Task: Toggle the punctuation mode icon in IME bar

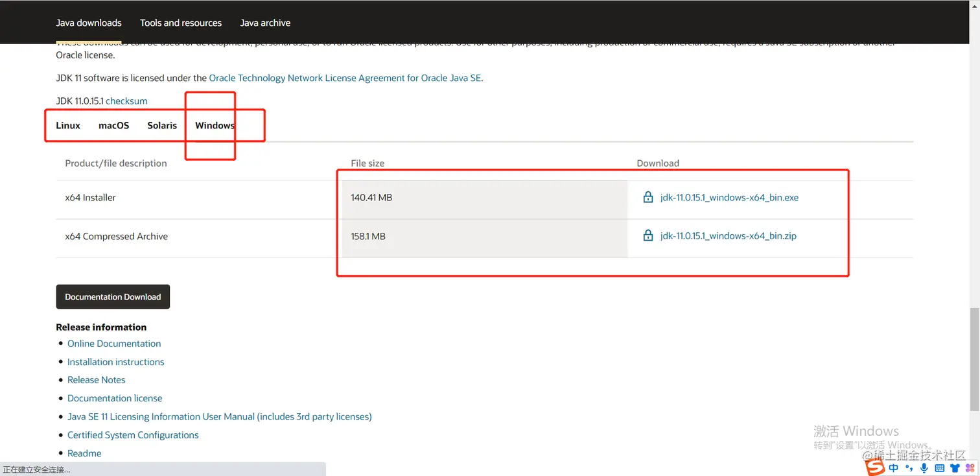Action: [909, 468]
